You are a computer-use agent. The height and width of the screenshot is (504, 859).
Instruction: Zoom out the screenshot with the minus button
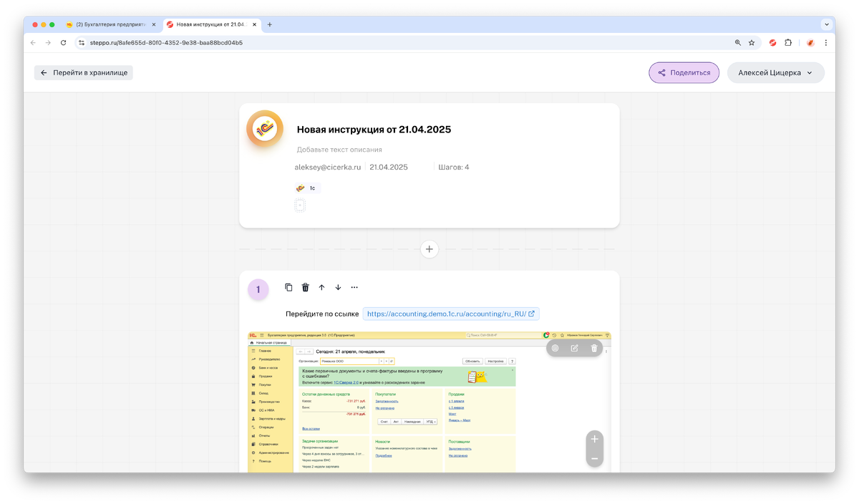coord(594,458)
